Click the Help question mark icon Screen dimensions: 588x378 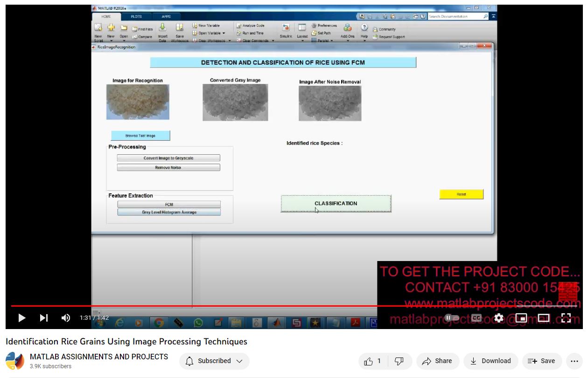pyautogui.click(x=364, y=27)
